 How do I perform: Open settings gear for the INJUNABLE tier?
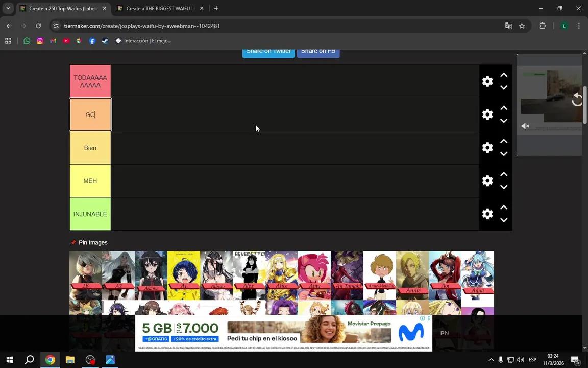click(x=487, y=214)
